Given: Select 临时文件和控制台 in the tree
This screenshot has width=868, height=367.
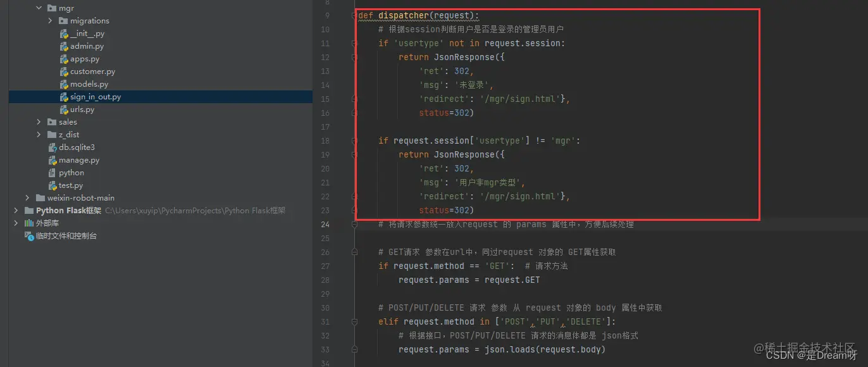Looking at the screenshot, I should (x=66, y=236).
